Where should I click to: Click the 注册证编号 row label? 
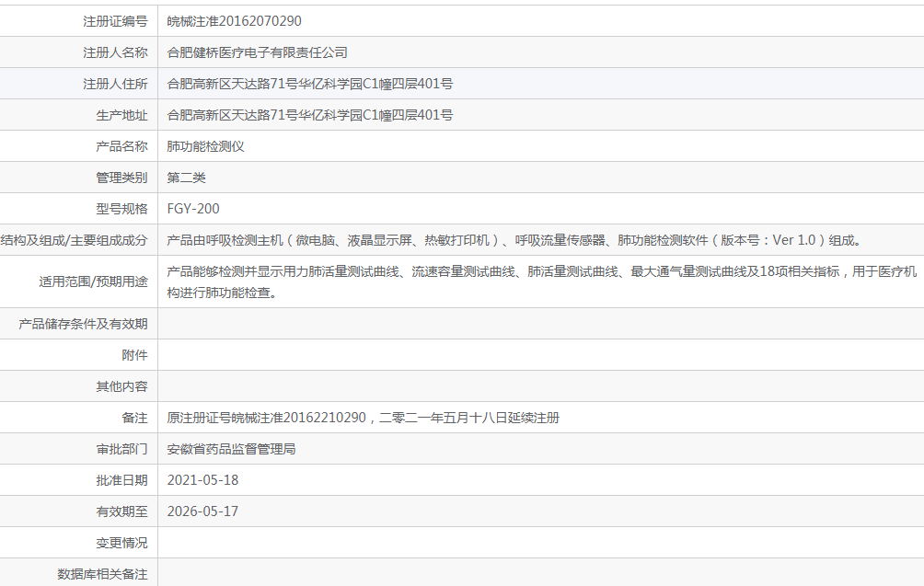[115, 21]
